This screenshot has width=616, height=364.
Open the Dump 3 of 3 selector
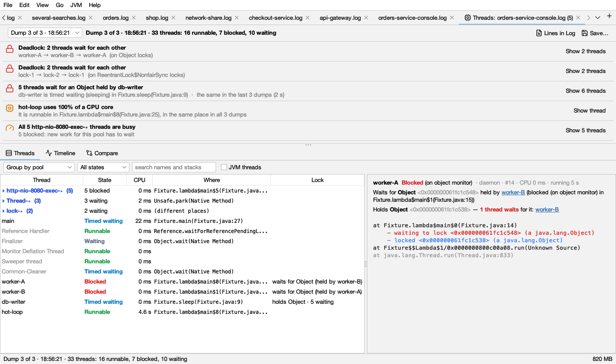pyautogui.click(x=45, y=33)
